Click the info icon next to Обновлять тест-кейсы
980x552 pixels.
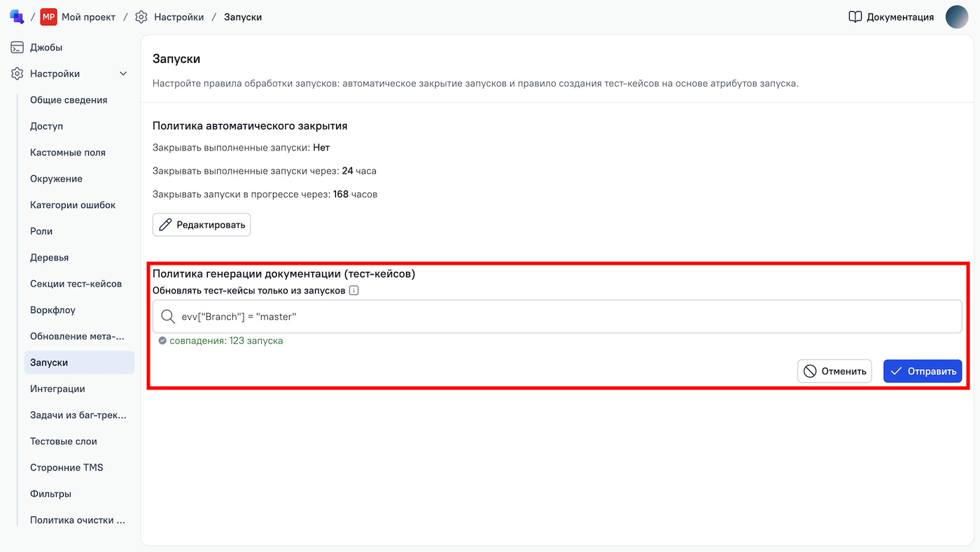click(354, 291)
